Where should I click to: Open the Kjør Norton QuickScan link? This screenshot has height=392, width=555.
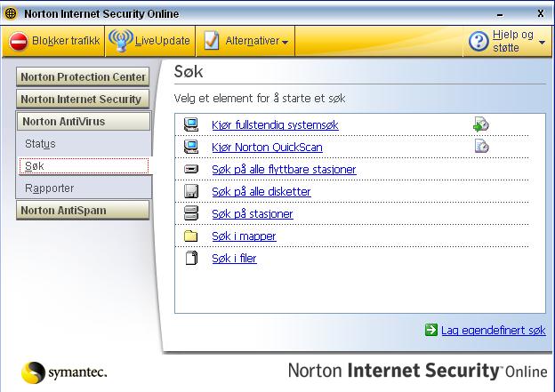(x=267, y=148)
